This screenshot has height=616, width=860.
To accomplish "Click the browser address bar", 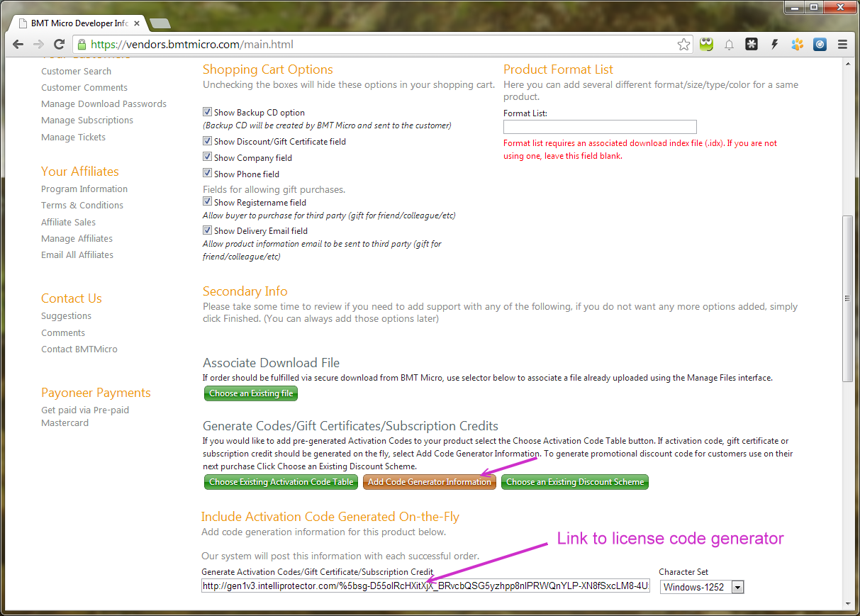I will click(383, 45).
